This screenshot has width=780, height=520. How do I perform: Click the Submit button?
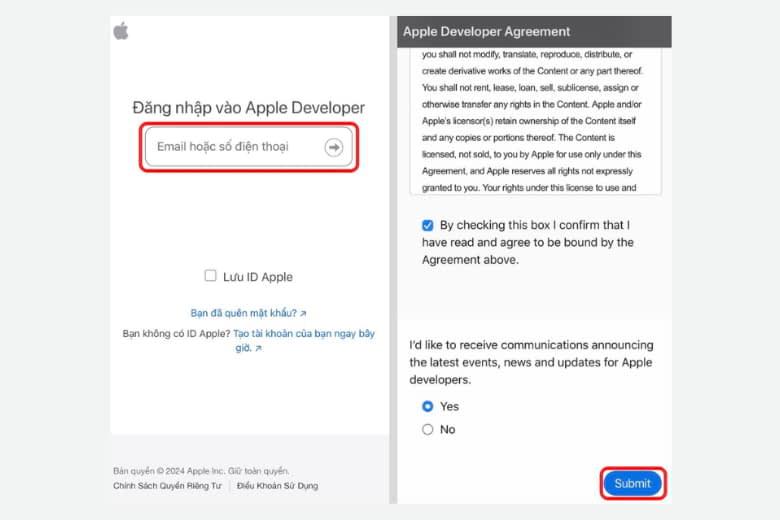tap(633, 484)
